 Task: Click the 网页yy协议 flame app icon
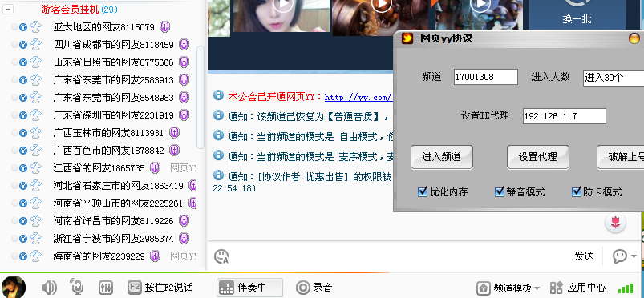coord(407,38)
